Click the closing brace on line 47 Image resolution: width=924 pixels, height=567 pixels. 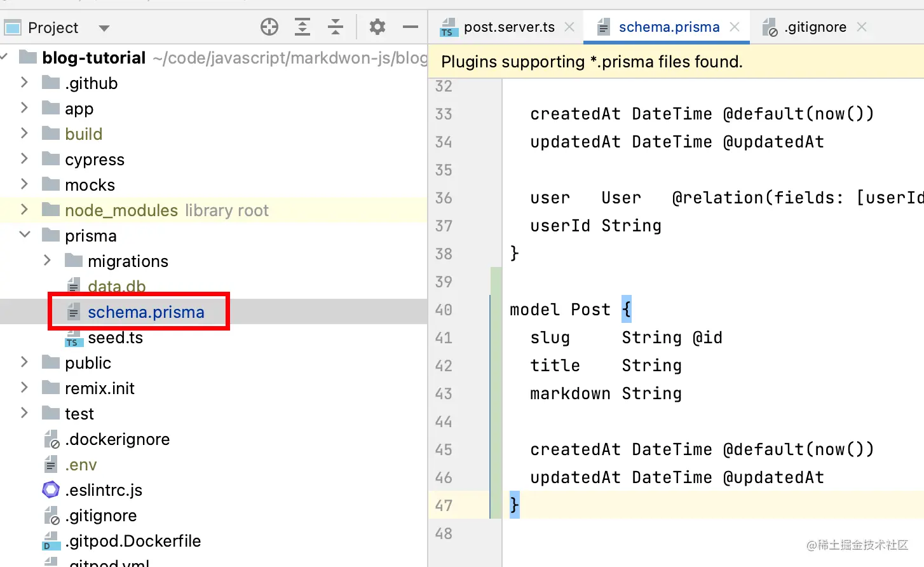click(515, 505)
